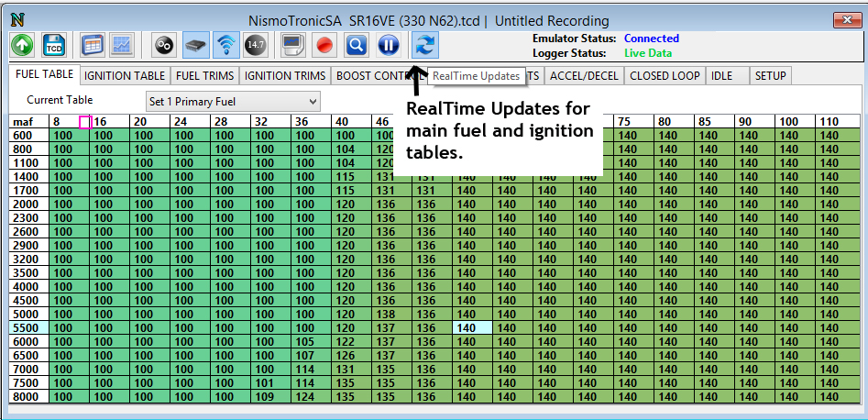
Task: Select the 107 cell in row 6500
Action: [x=311, y=355]
